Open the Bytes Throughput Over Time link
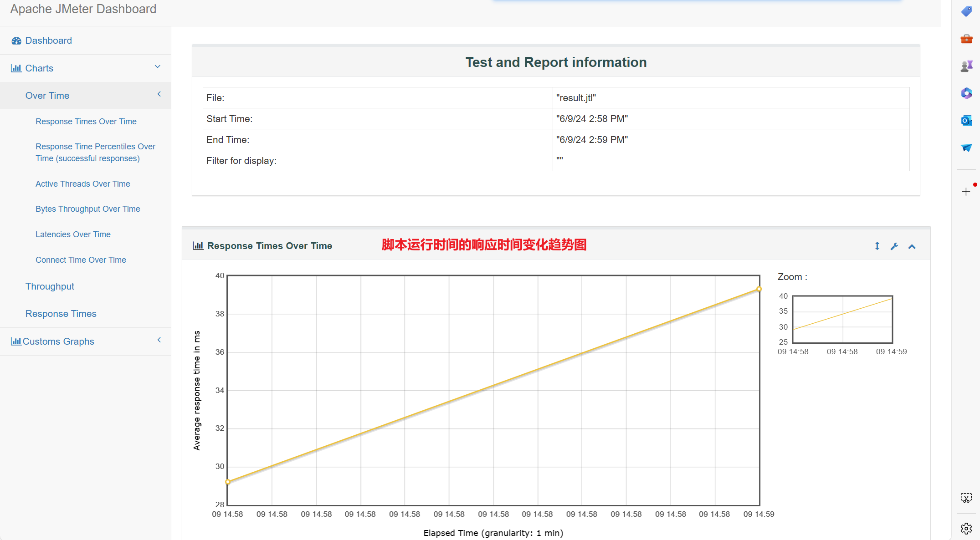Image resolution: width=980 pixels, height=540 pixels. click(88, 209)
